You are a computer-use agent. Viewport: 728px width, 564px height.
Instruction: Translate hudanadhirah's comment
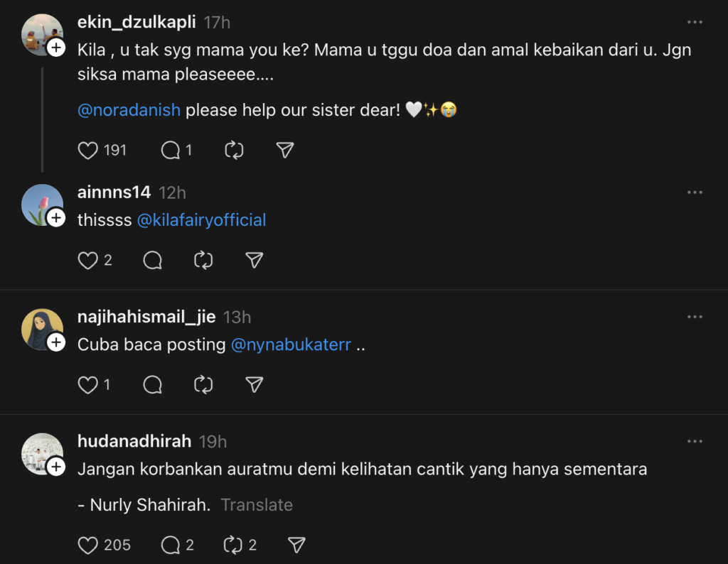pyautogui.click(x=257, y=505)
